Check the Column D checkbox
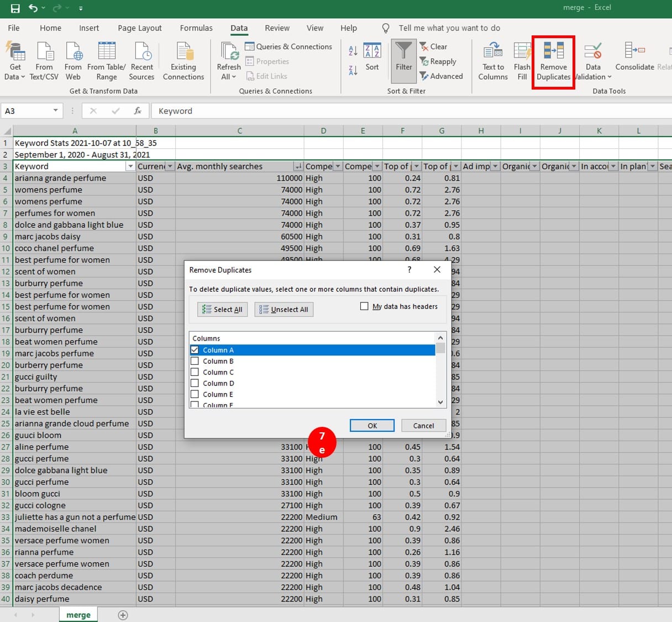The width and height of the screenshot is (672, 622). 195,383
